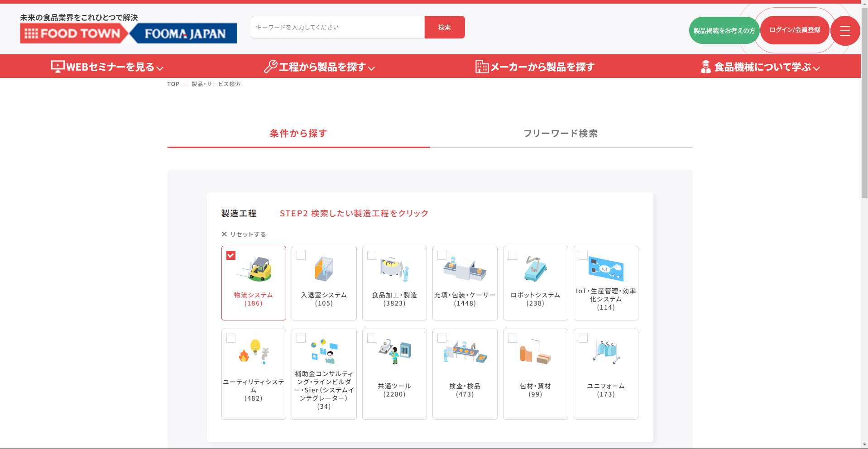Check the 包材・資材 checkbox
Viewport: 868px width, 449px height.
(x=513, y=338)
